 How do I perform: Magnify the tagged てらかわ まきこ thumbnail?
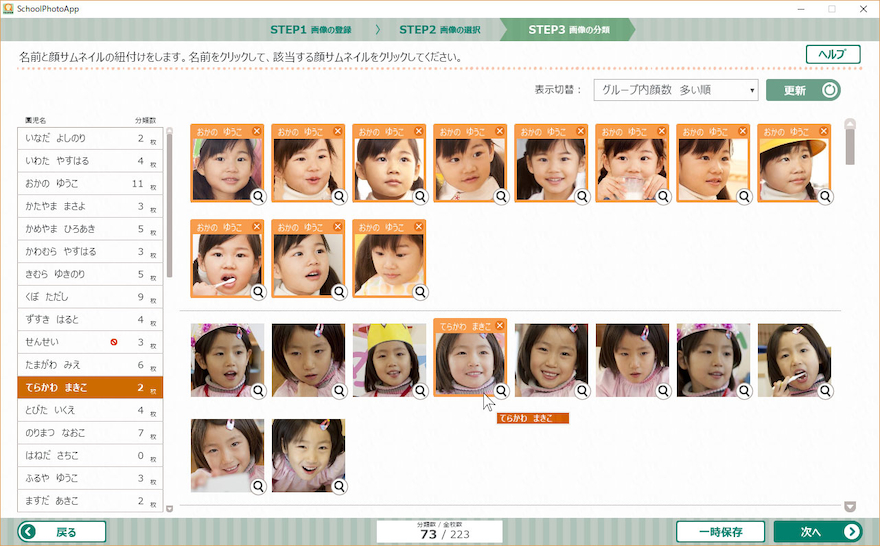(501, 391)
